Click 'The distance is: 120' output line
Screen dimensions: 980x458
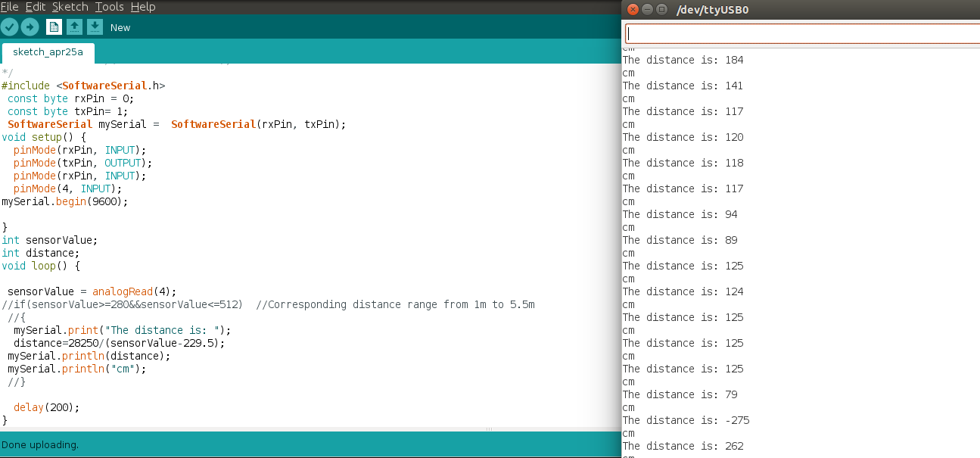(x=683, y=137)
